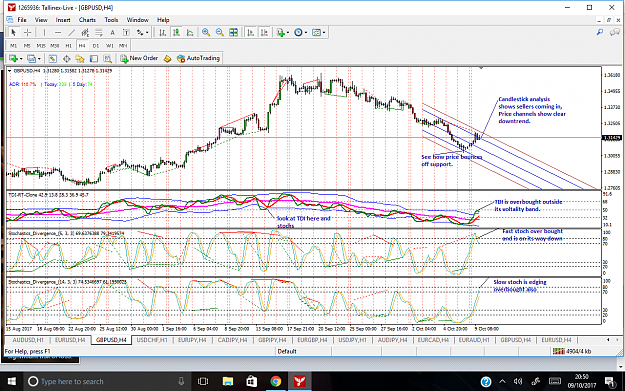
Task: Open the Window menu
Action: point(138,20)
